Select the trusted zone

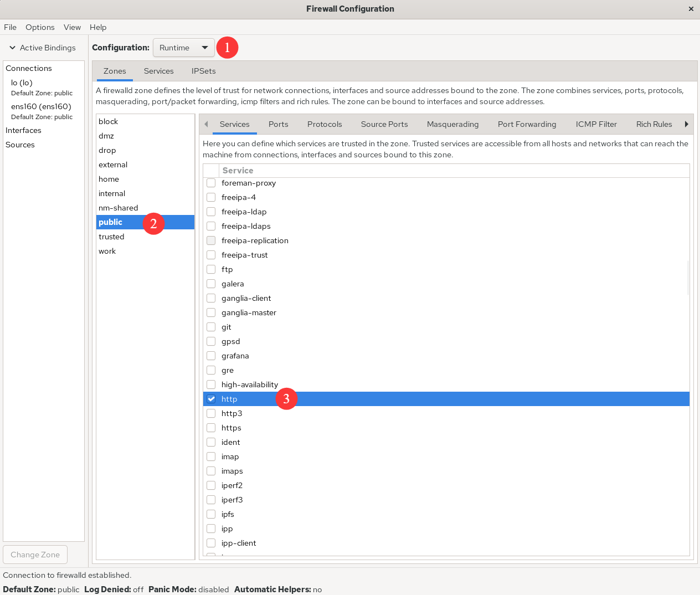coord(111,237)
